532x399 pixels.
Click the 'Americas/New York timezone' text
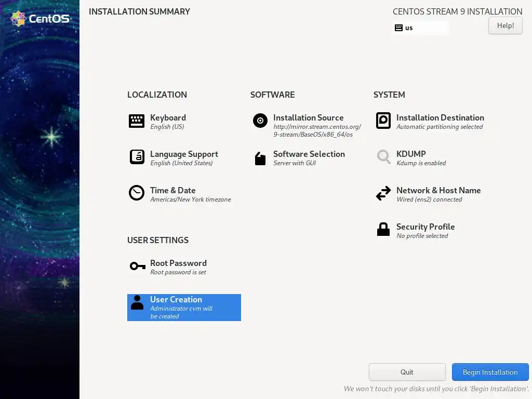tap(190, 199)
